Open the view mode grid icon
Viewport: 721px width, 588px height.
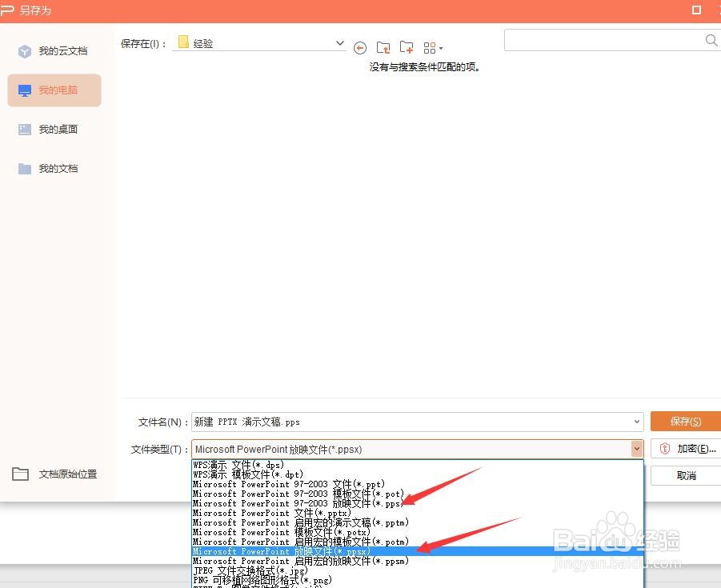click(433, 48)
